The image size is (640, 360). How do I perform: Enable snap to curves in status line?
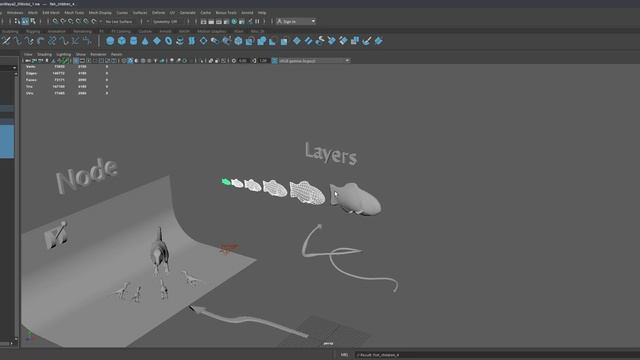[x=63, y=21]
